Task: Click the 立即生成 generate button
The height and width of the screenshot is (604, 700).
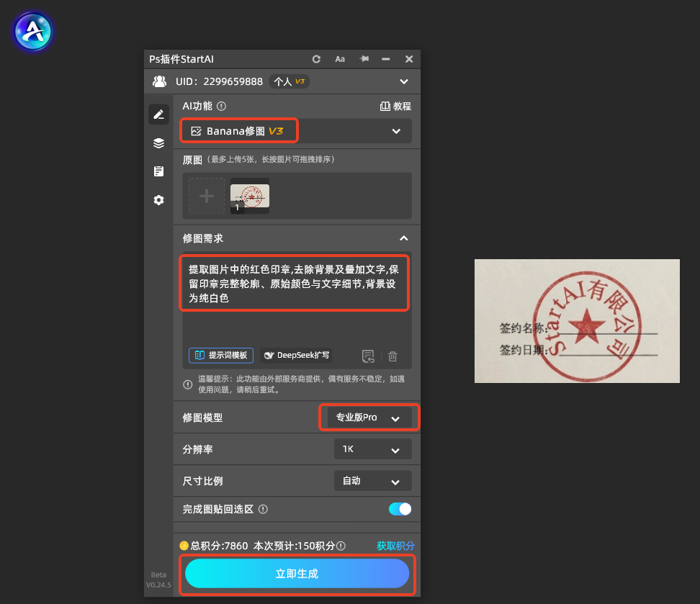Action: point(297,574)
